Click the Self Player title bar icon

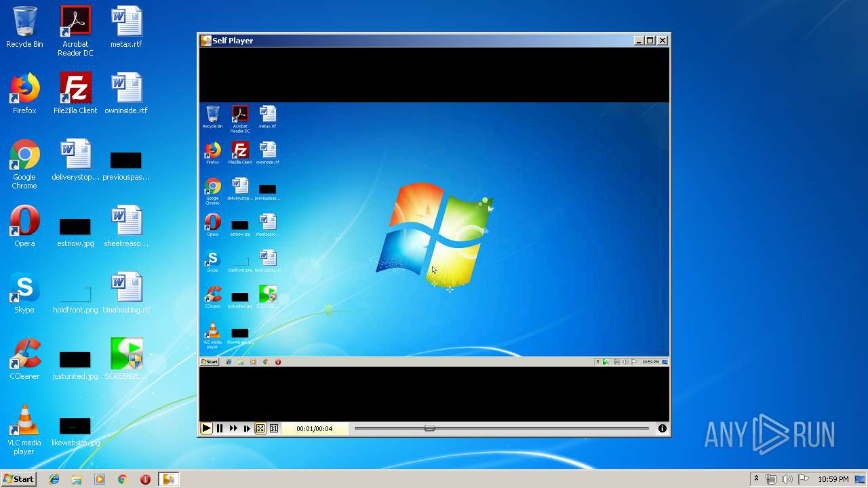[x=205, y=41]
